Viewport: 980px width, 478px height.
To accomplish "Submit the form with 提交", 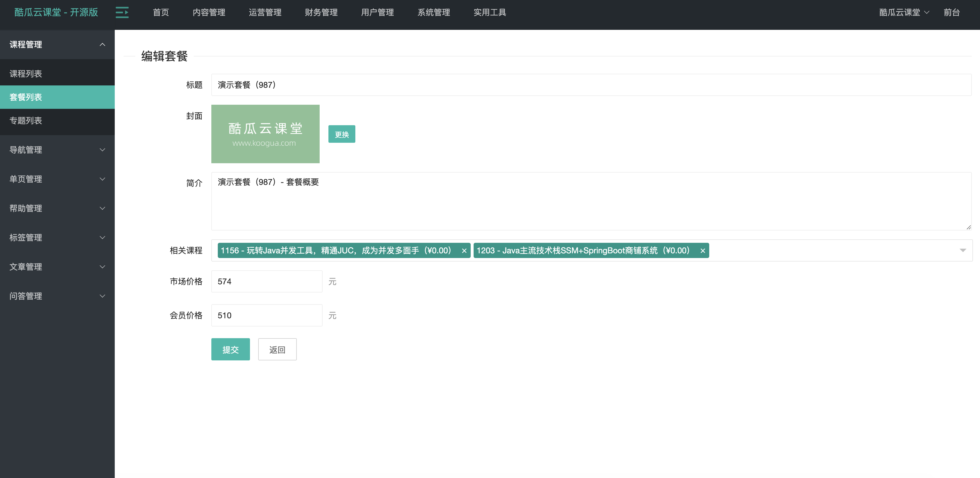I will (x=231, y=350).
